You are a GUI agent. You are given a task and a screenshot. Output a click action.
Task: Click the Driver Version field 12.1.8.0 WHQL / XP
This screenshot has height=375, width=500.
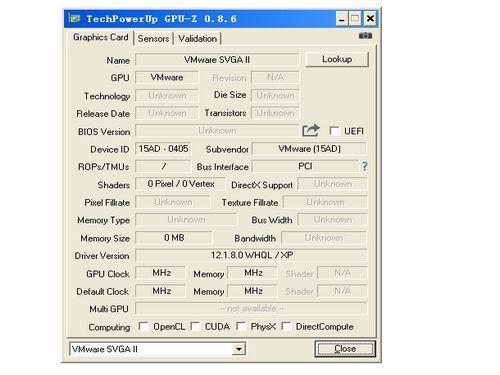point(251,255)
